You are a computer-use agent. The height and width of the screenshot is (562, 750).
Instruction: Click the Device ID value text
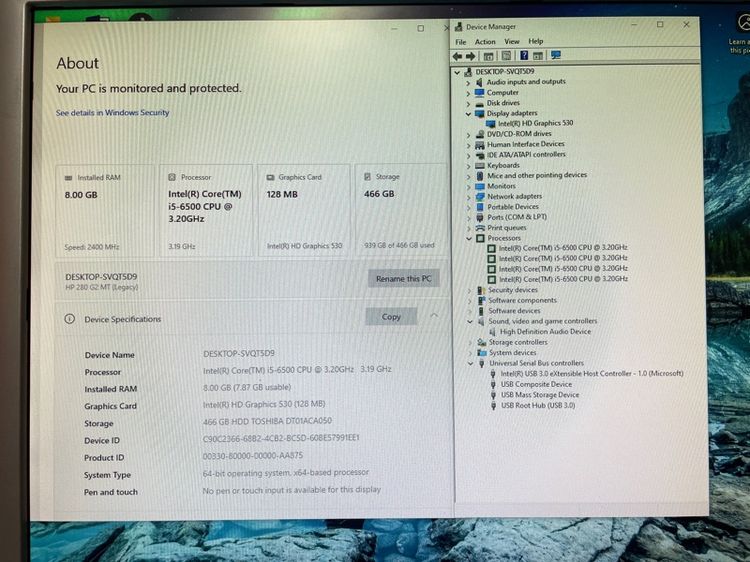(281, 438)
